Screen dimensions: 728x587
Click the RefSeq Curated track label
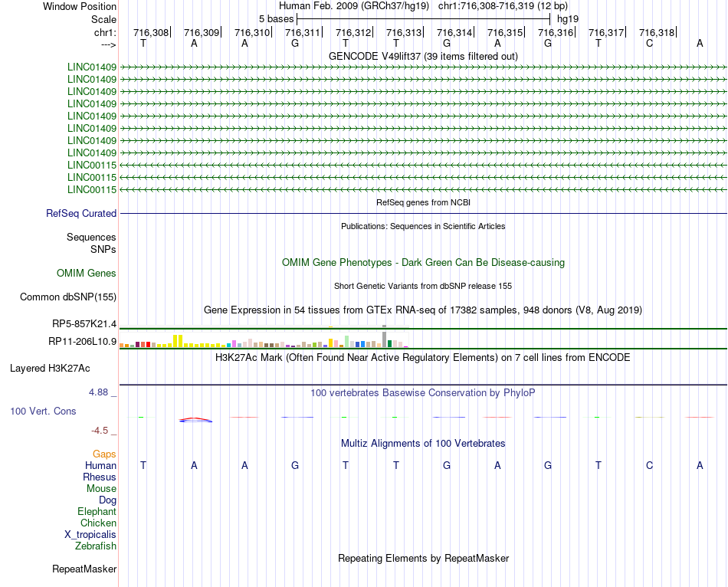[81, 213]
